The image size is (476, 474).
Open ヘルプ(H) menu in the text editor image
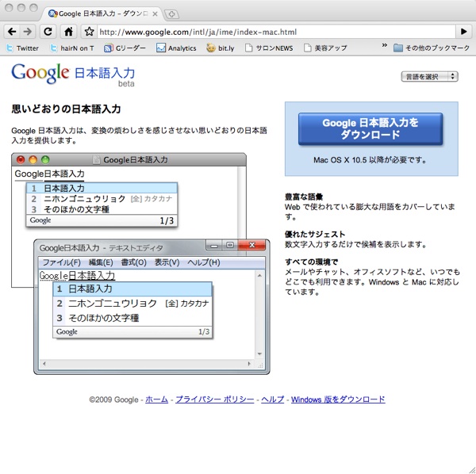(x=204, y=262)
